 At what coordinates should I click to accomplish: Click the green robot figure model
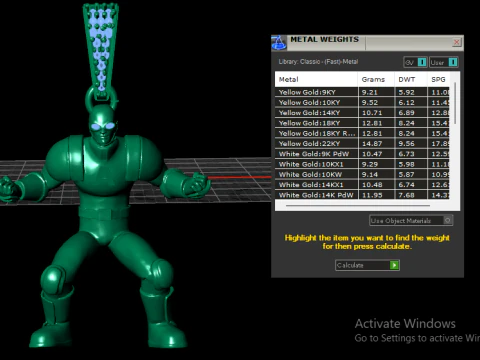[105, 227]
